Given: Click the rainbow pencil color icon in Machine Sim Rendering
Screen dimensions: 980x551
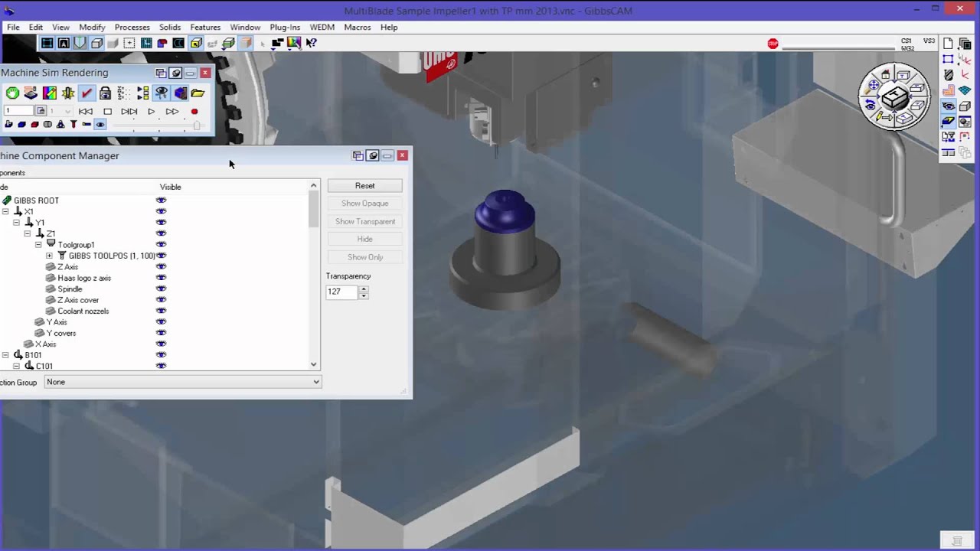Looking at the screenshot, I should (x=50, y=93).
